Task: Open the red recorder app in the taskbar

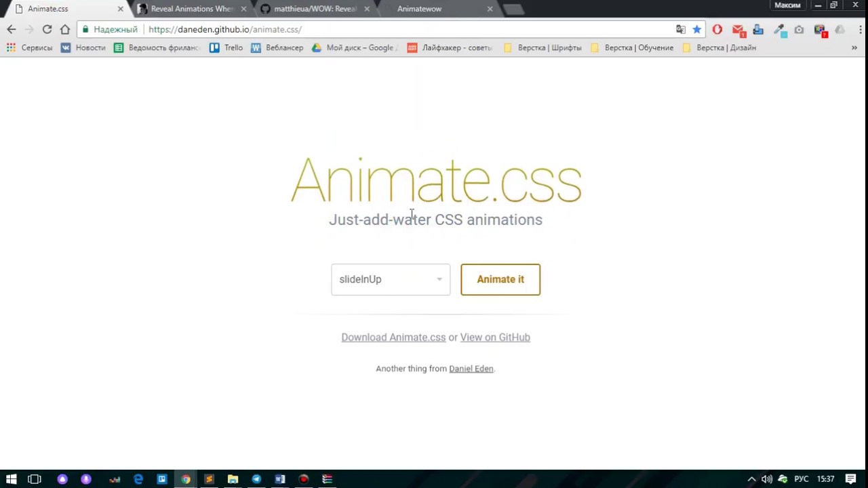Action: tap(304, 479)
